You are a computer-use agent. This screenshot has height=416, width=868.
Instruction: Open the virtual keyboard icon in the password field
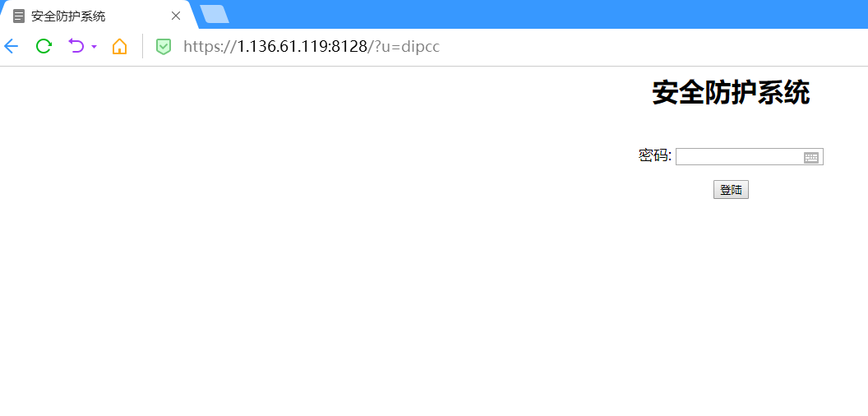click(811, 157)
